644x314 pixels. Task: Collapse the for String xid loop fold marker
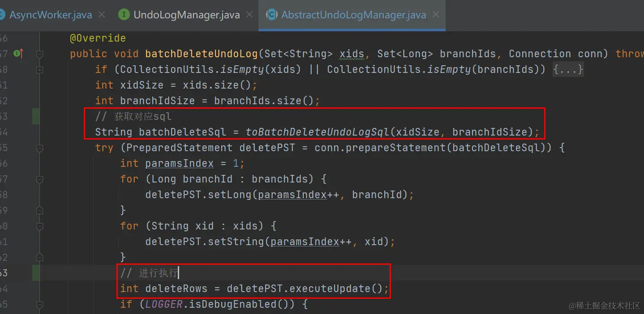[x=40, y=226]
